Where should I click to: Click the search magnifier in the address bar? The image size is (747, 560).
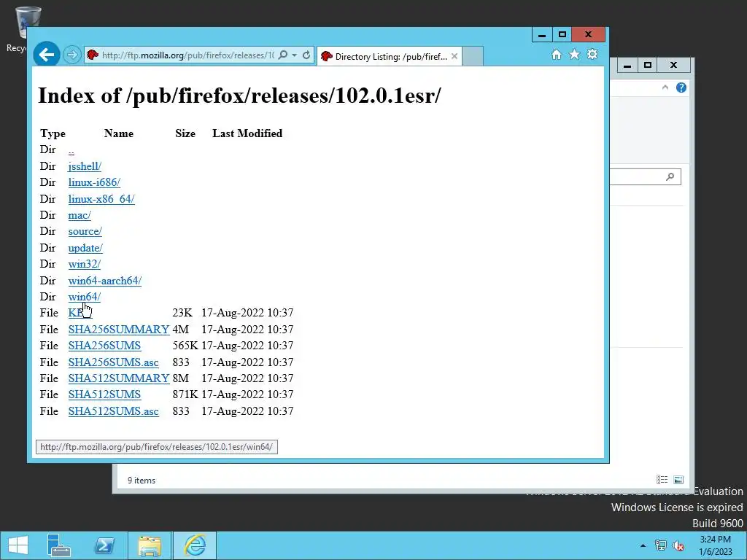282,55
